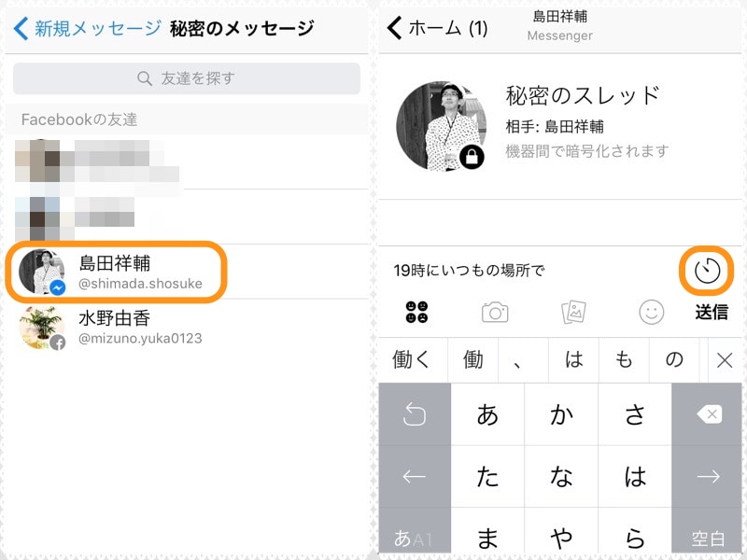The width and height of the screenshot is (747, 560).
Task: Open the camera icon
Action: 495,312
